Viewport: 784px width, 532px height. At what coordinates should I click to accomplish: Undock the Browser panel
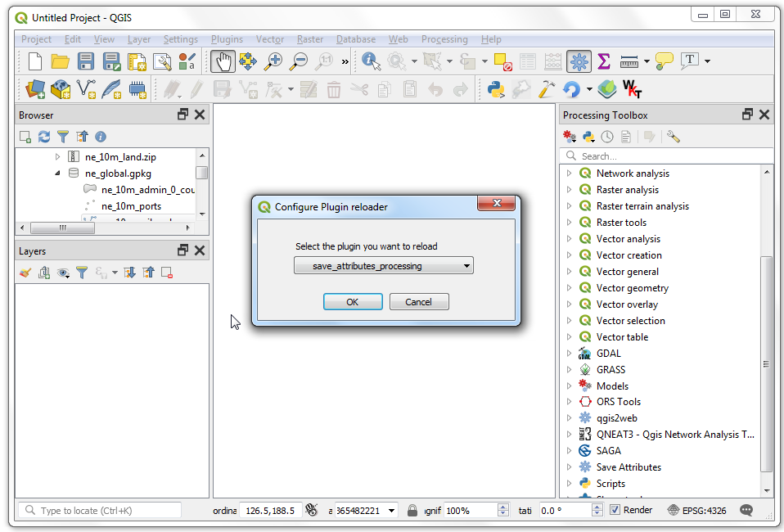pos(183,115)
